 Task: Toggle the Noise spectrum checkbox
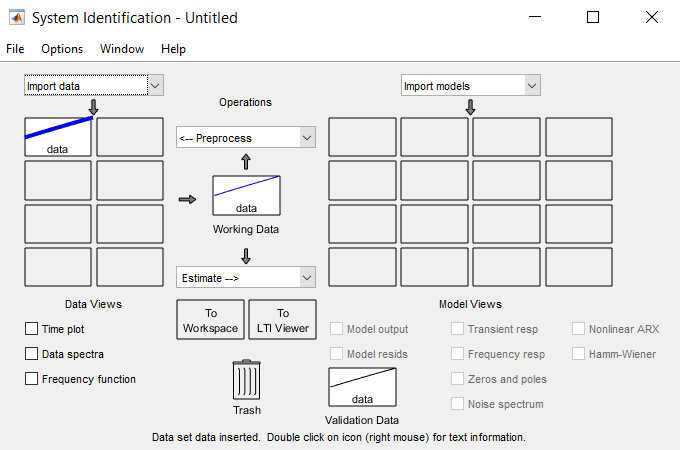457,404
